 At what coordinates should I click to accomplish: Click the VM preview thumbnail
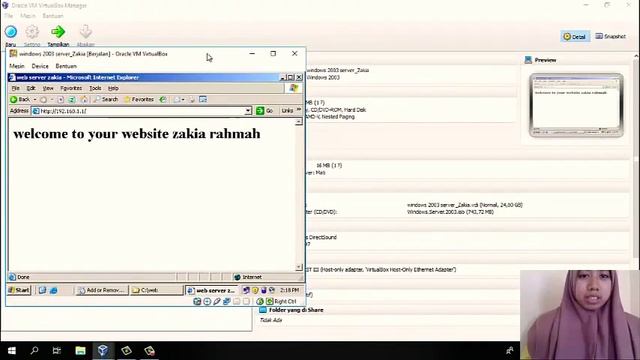coord(576,105)
